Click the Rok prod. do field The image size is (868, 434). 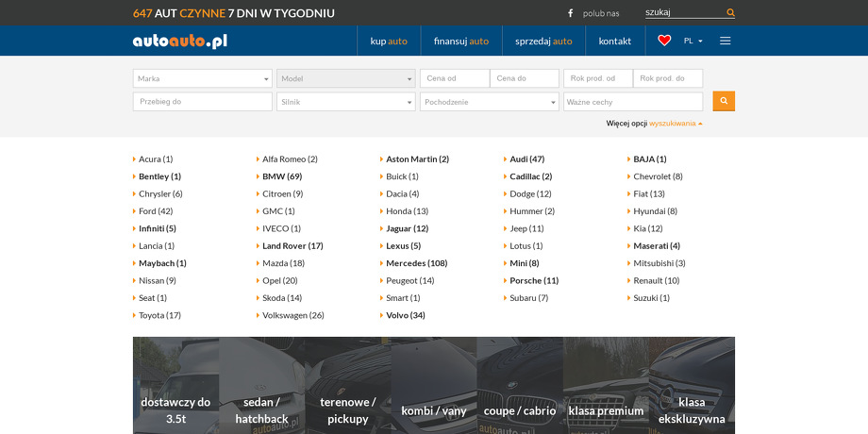point(668,78)
